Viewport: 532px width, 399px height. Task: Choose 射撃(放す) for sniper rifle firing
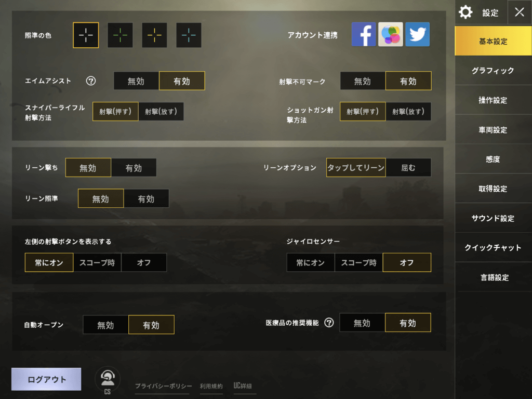pos(161,111)
